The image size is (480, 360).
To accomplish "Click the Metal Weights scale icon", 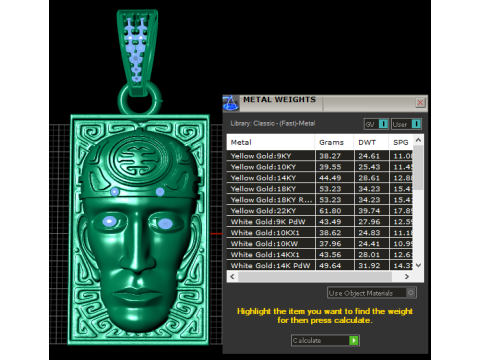I will 231,103.
